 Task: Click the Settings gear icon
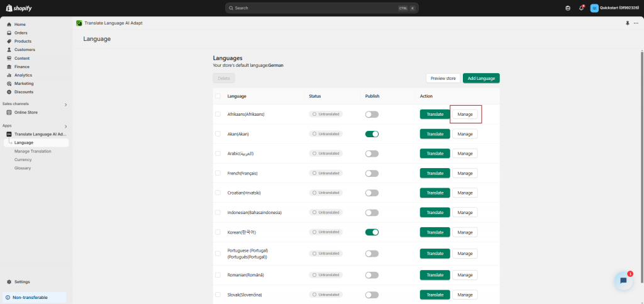click(9, 282)
